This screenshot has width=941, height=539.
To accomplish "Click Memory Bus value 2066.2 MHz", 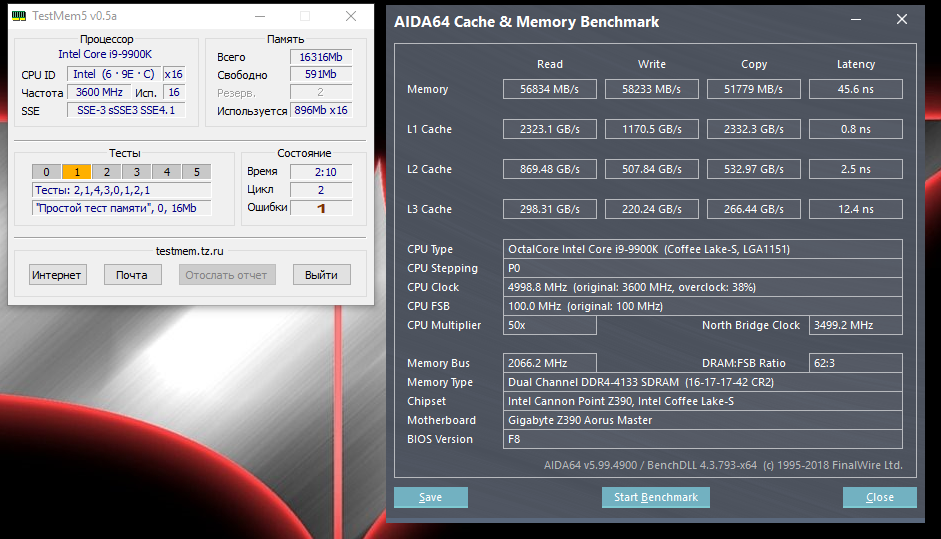I will pyautogui.click(x=550, y=363).
